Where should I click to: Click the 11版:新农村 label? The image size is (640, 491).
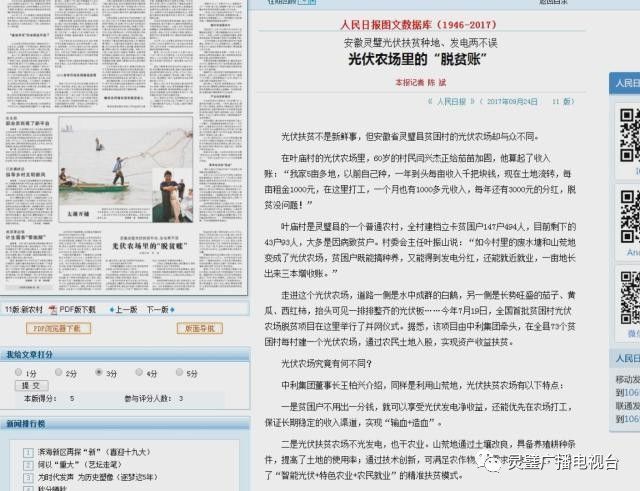24,310
